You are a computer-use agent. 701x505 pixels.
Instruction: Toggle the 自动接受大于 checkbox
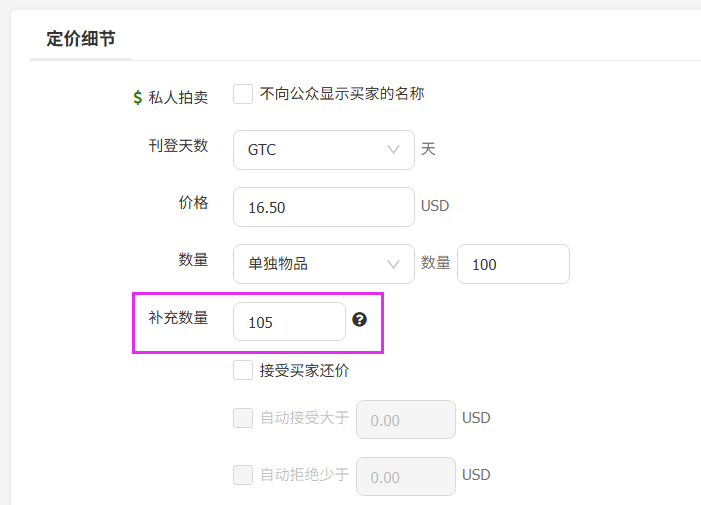243,418
